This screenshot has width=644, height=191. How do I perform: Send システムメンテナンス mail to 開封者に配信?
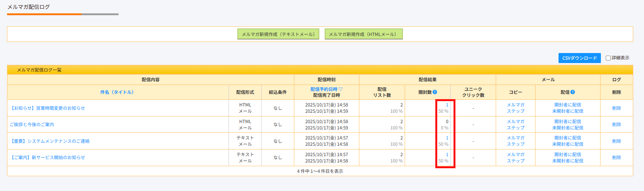coord(567,138)
